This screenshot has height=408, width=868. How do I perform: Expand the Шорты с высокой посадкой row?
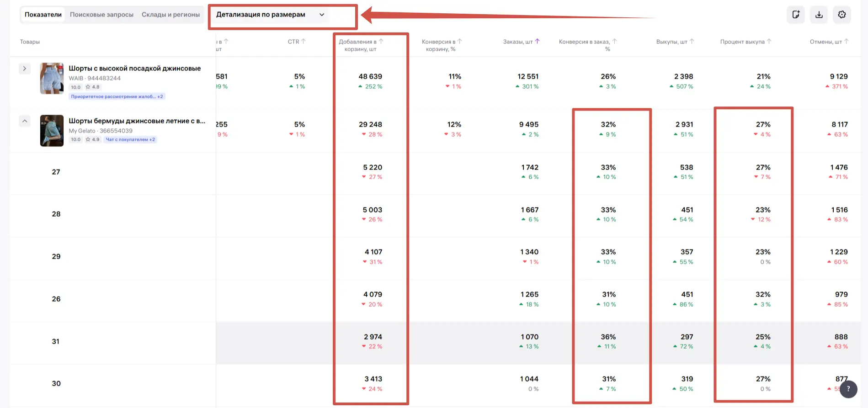(25, 69)
